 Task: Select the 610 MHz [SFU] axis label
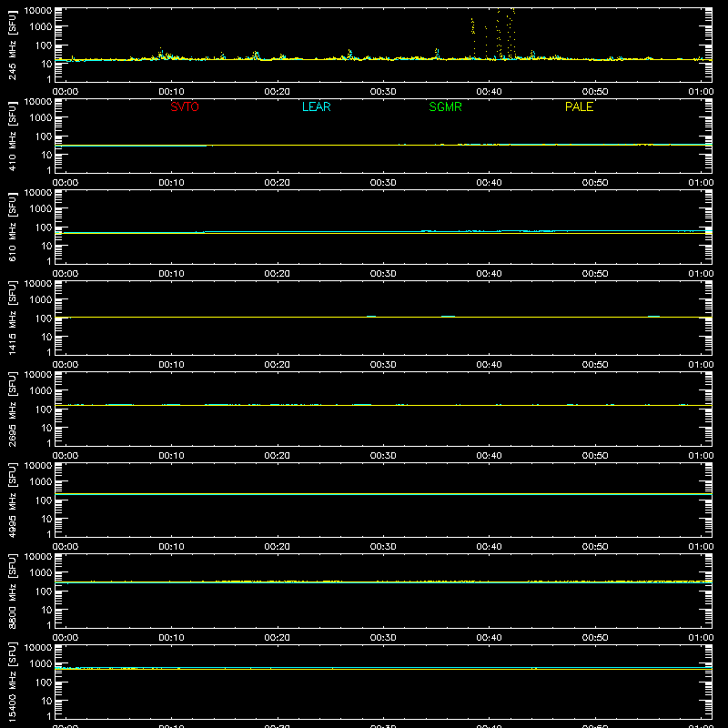tap(12, 227)
